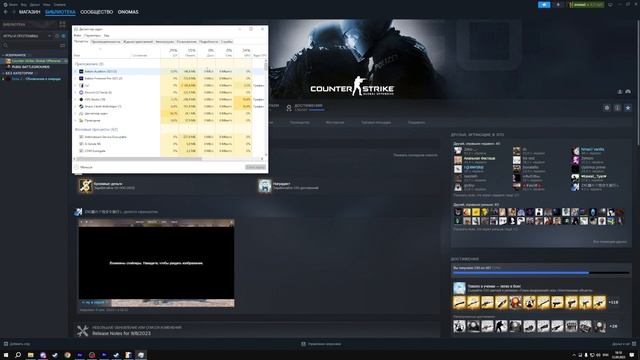The image size is (640, 360).
Task: Click the recent activity clock icon in sidebar
Action: click(x=57, y=36)
